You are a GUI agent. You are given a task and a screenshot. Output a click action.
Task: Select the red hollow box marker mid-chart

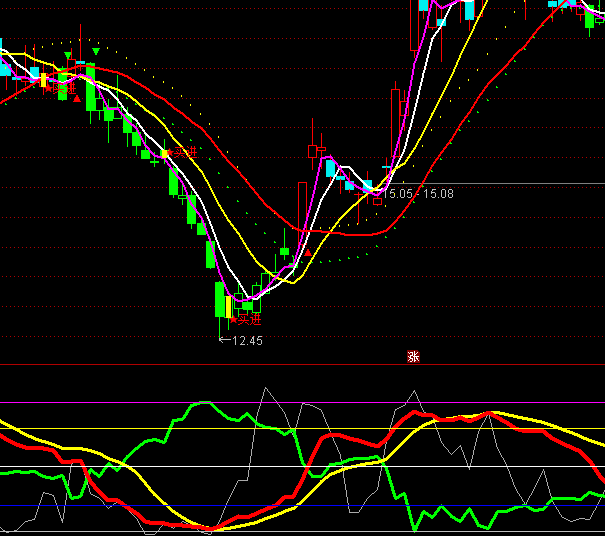click(x=378, y=200)
